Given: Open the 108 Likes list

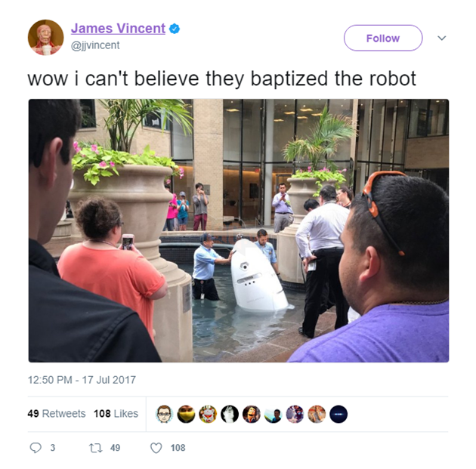Looking at the screenshot, I should tap(116, 413).
